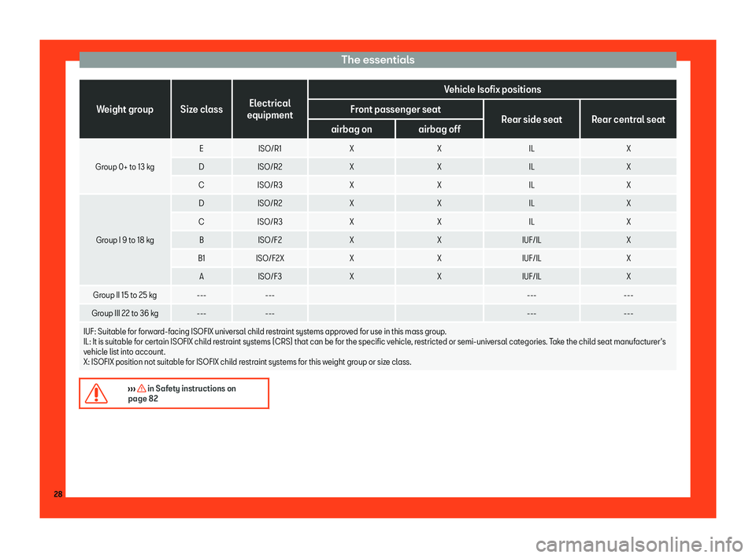Select the "Electrical equipment" column header
This screenshot has width=756, height=558.
pos(270,110)
